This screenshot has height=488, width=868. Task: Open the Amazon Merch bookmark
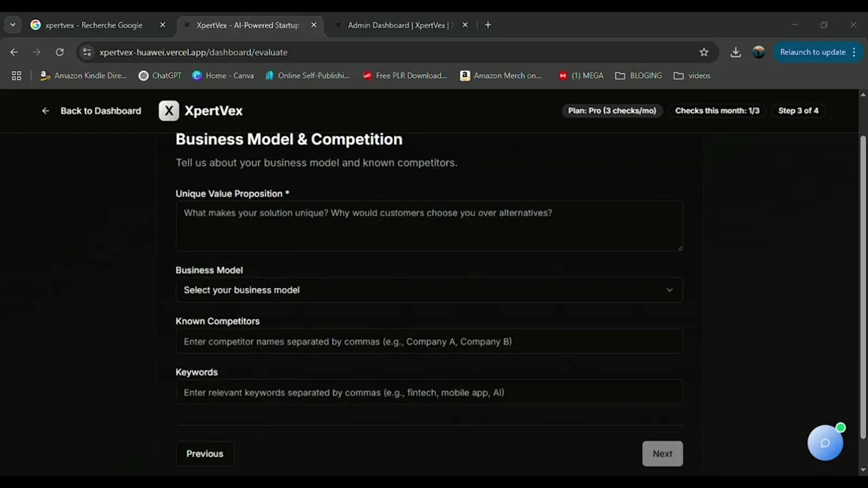click(x=501, y=75)
